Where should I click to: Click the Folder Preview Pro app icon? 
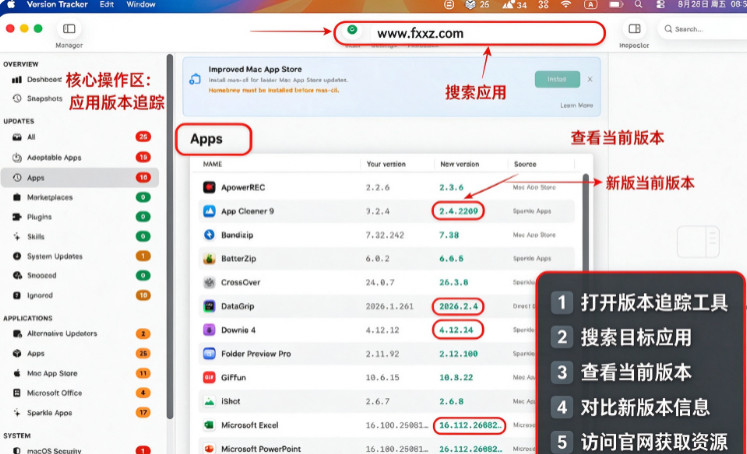click(x=209, y=353)
